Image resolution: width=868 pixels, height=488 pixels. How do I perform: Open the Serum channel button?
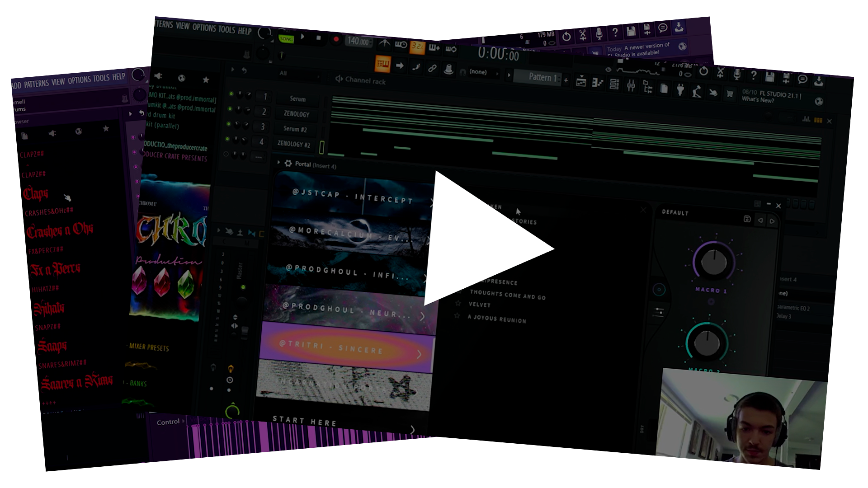297,99
